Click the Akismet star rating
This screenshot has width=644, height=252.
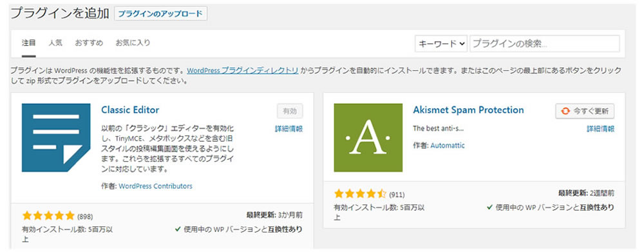[x=360, y=193]
